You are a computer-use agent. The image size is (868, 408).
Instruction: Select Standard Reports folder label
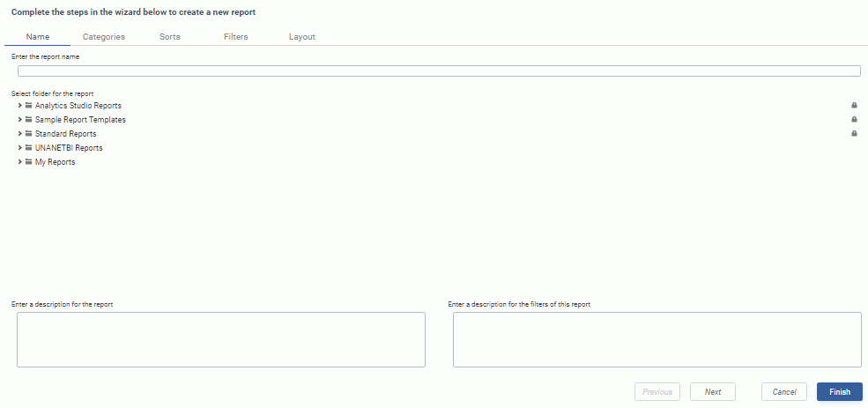coord(65,133)
